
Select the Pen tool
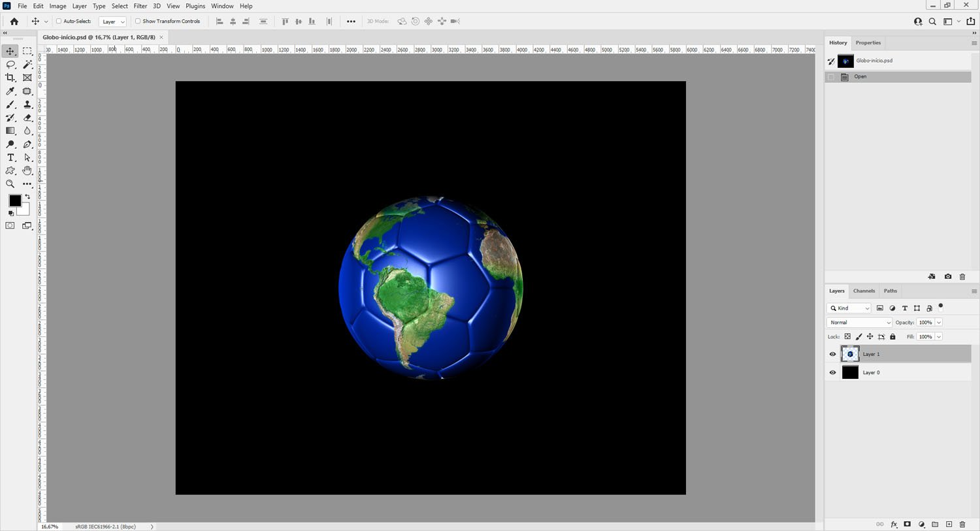[27, 144]
